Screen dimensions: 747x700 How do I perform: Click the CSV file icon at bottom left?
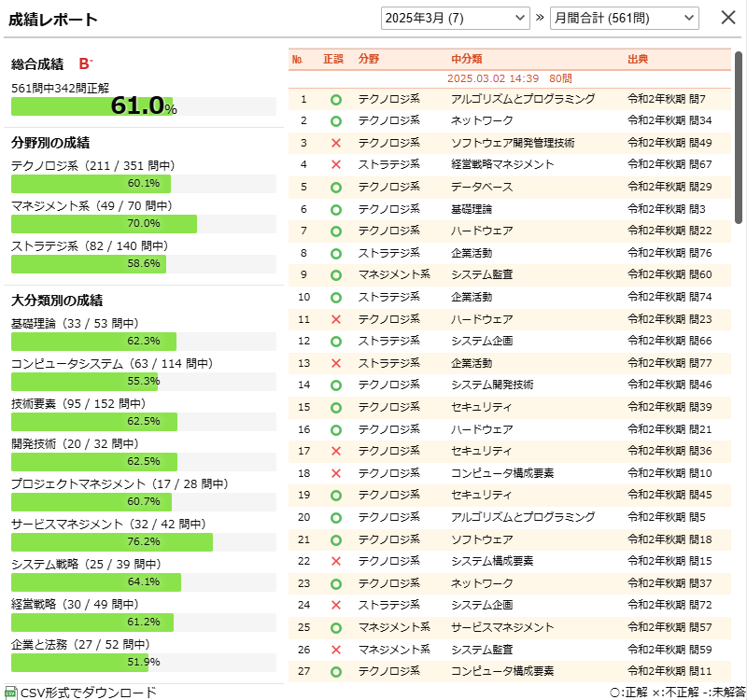[10, 693]
